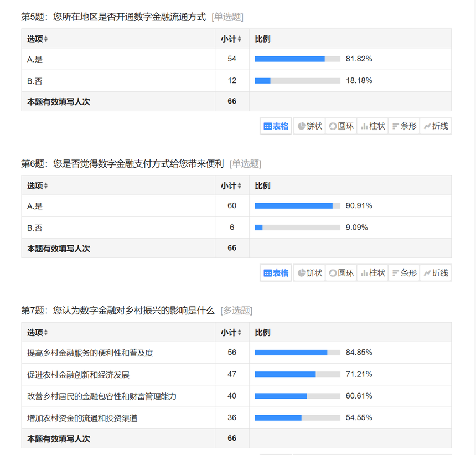476x455 pixels.
Task: Show question 5 as donut chart
Action: [341, 126]
